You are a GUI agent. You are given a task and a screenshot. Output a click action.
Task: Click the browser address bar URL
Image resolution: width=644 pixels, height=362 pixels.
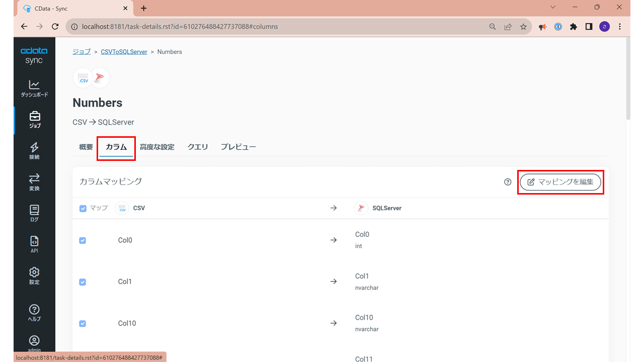click(180, 27)
